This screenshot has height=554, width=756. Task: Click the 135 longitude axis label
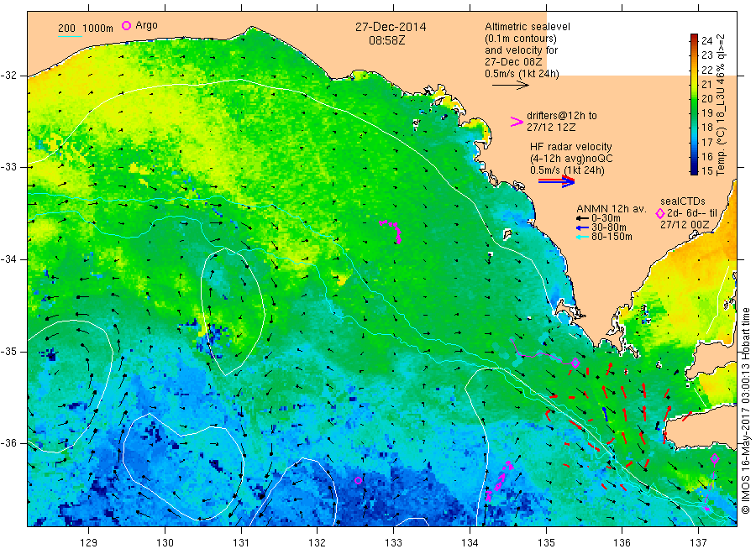(546, 543)
